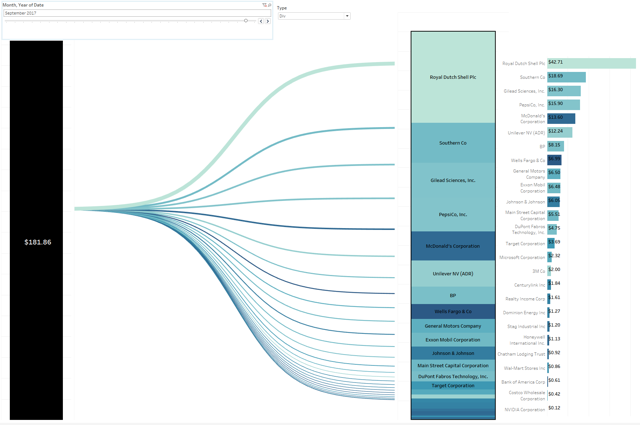Image resolution: width=640 pixels, height=425 pixels.
Task: Select the DuPont Fabros Technology, Inc. segment
Action: click(x=453, y=376)
